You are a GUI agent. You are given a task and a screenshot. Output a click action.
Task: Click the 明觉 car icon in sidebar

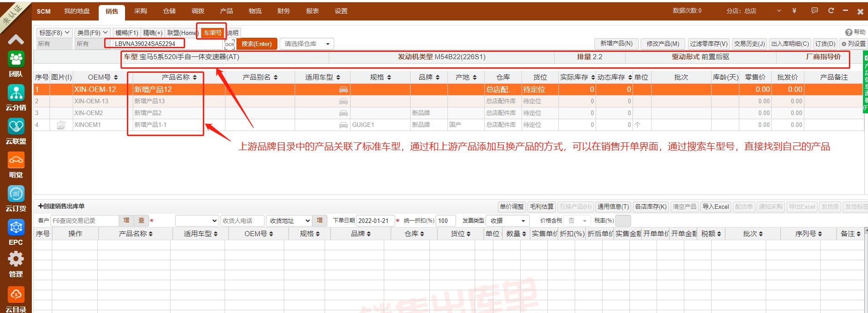tap(16, 160)
